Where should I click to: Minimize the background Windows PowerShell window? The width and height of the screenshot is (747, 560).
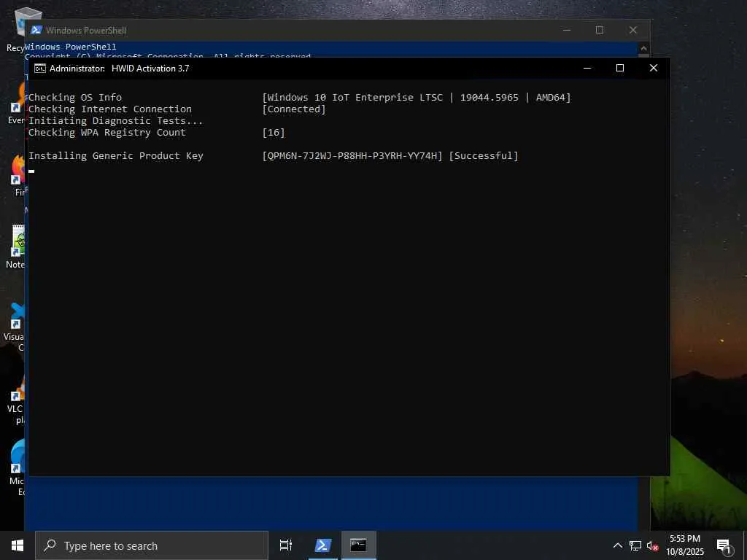tap(566, 30)
